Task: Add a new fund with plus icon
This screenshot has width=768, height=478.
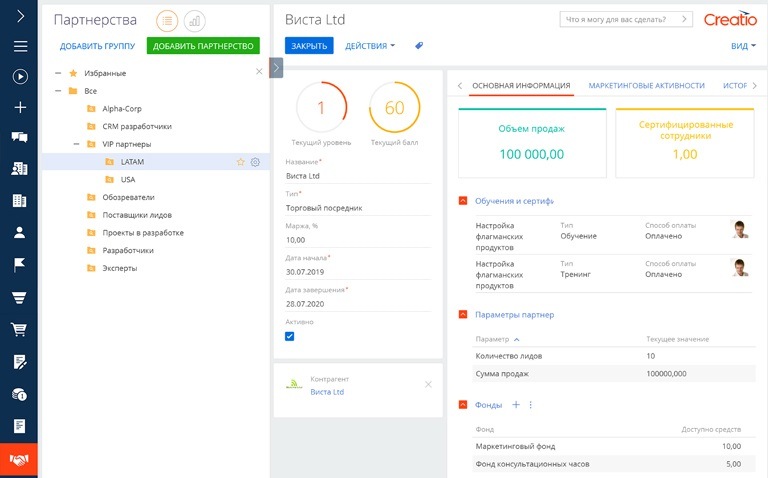Action: (516, 405)
